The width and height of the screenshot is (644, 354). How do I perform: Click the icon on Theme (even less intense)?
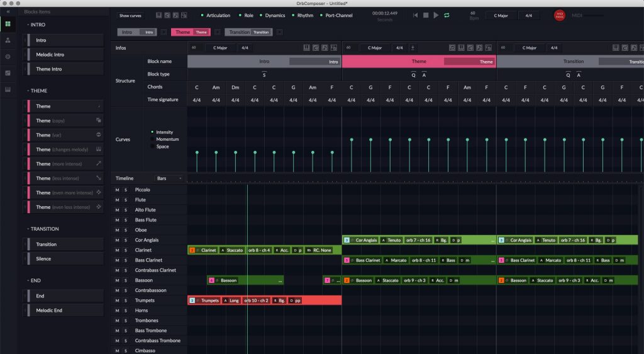click(99, 207)
